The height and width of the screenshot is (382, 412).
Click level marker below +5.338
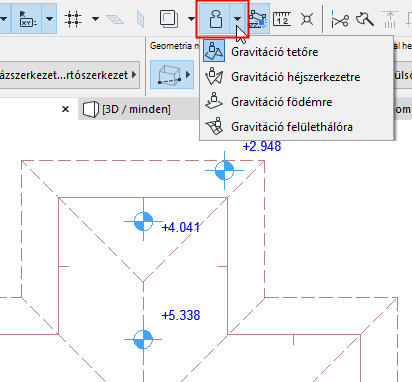coord(143,339)
